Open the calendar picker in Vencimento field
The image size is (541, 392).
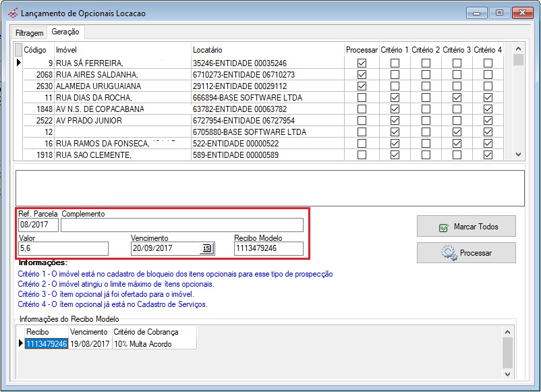[207, 249]
